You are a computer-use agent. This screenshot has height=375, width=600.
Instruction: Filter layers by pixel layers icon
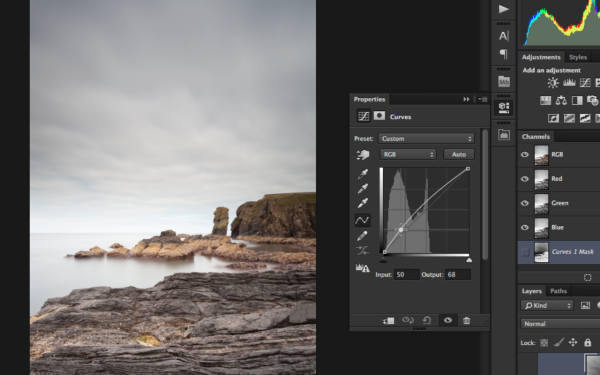click(x=585, y=305)
